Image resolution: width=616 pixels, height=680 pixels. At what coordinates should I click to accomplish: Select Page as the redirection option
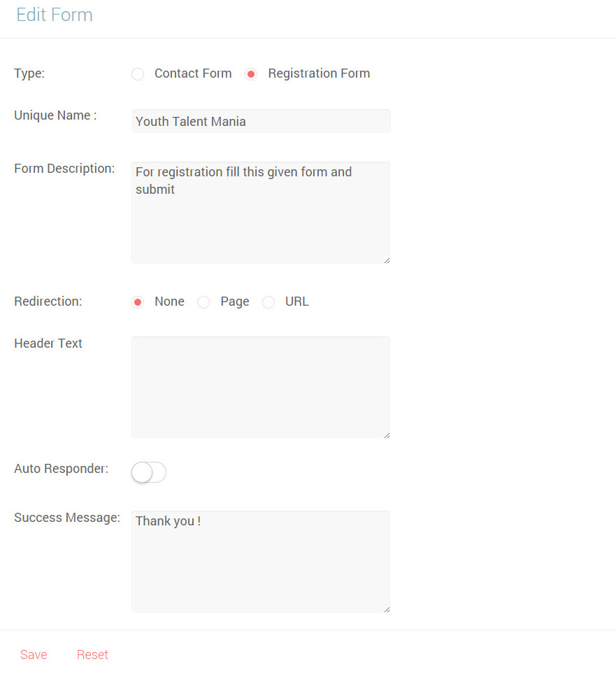click(203, 302)
